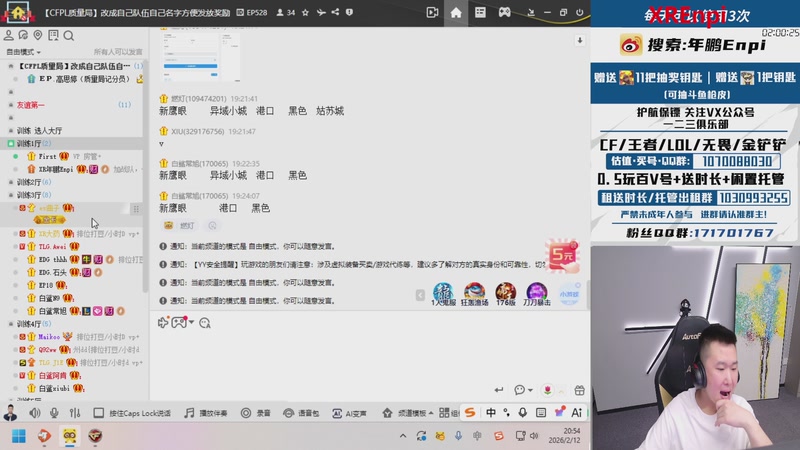Click the mini-mode arrow icon in header

pyautogui.click(x=531, y=12)
